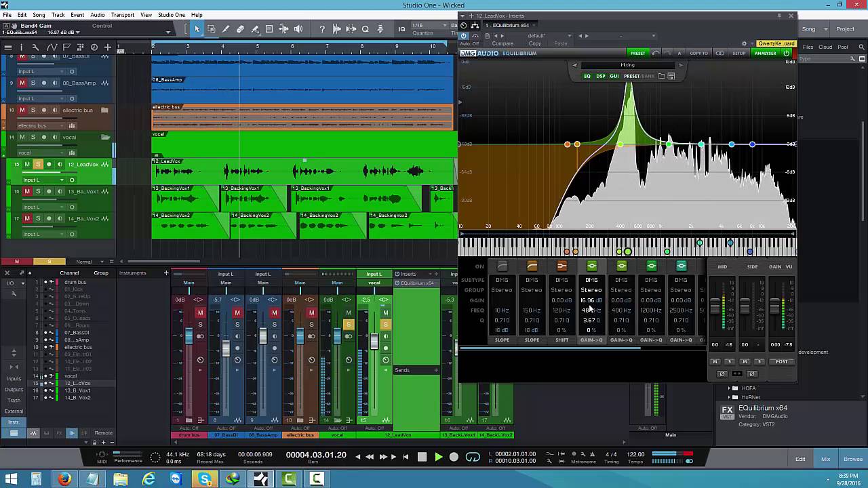Open the File menu
The image size is (868, 488).
pyautogui.click(x=7, y=15)
